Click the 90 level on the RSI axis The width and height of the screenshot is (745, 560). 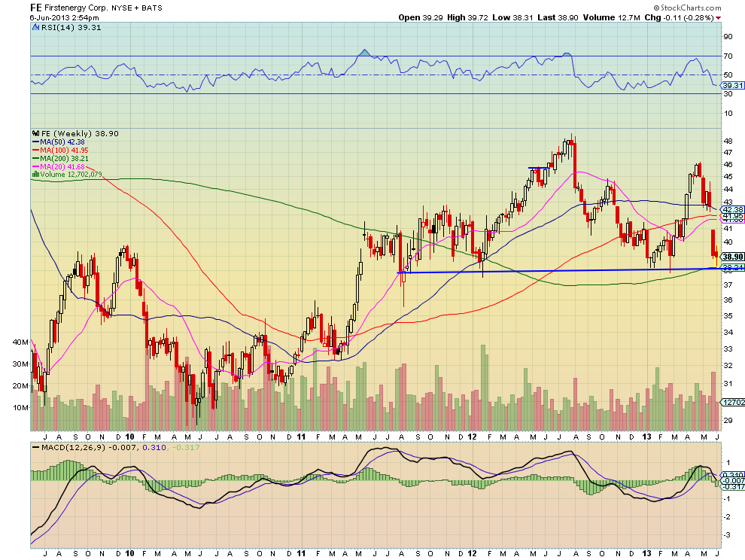point(728,37)
